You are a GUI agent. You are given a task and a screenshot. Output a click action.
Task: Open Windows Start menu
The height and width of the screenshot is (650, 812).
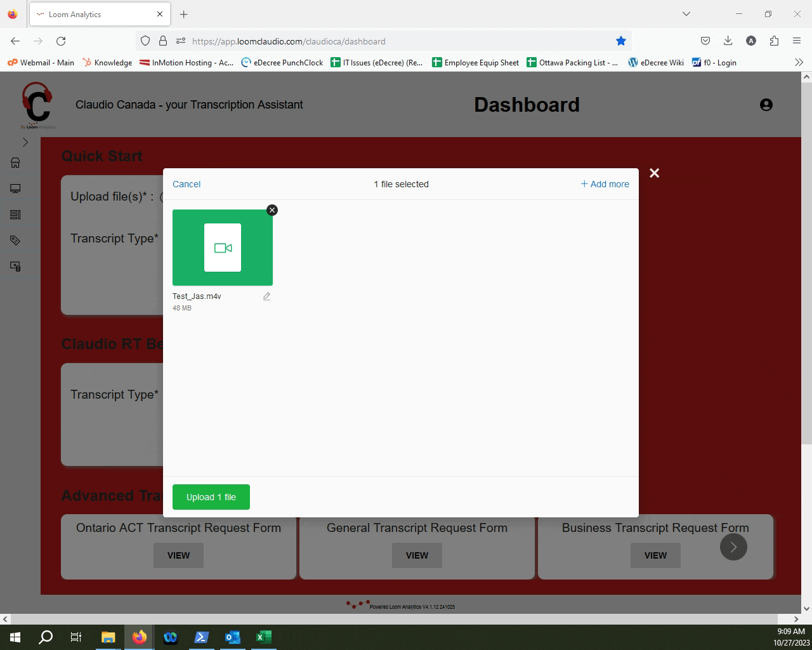click(15, 637)
